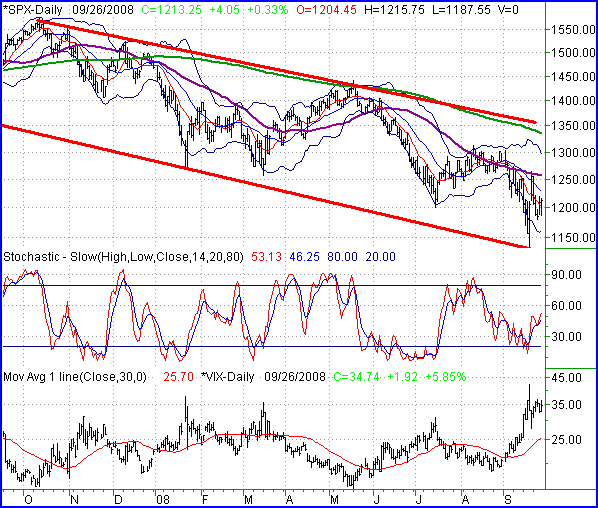
Task: Select the blue 46.25 stochastic value
Action: pyautogui.click(x=304, y=257)
